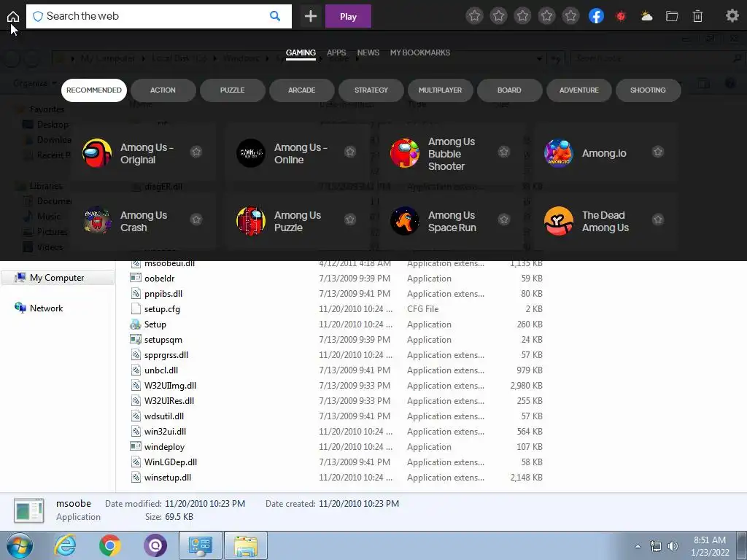Click the Windows Start orb
Viewport: 747px width, 560px height.
20,545
